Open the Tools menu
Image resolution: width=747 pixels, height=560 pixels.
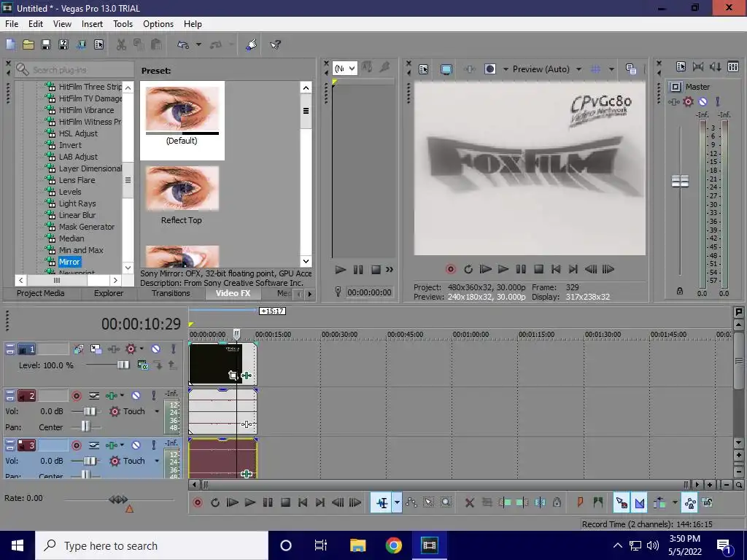(x=123, y=24)
